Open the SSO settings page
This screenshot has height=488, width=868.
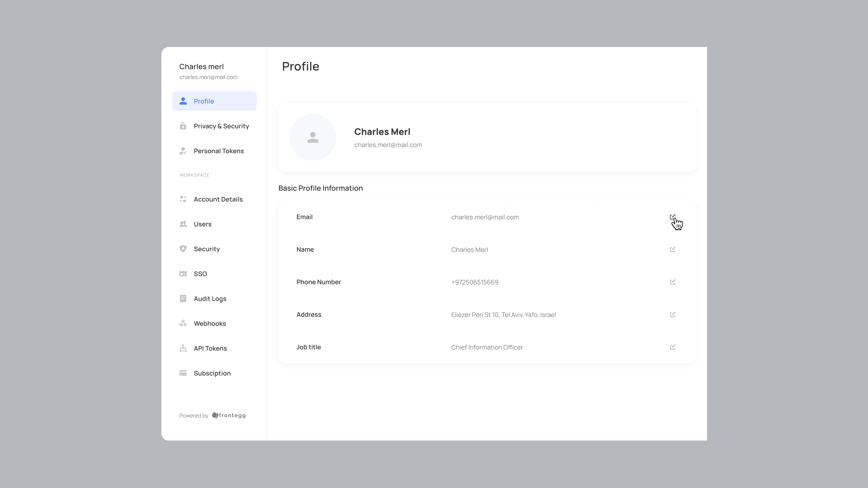pyautogui.click(x=200, y=274)
